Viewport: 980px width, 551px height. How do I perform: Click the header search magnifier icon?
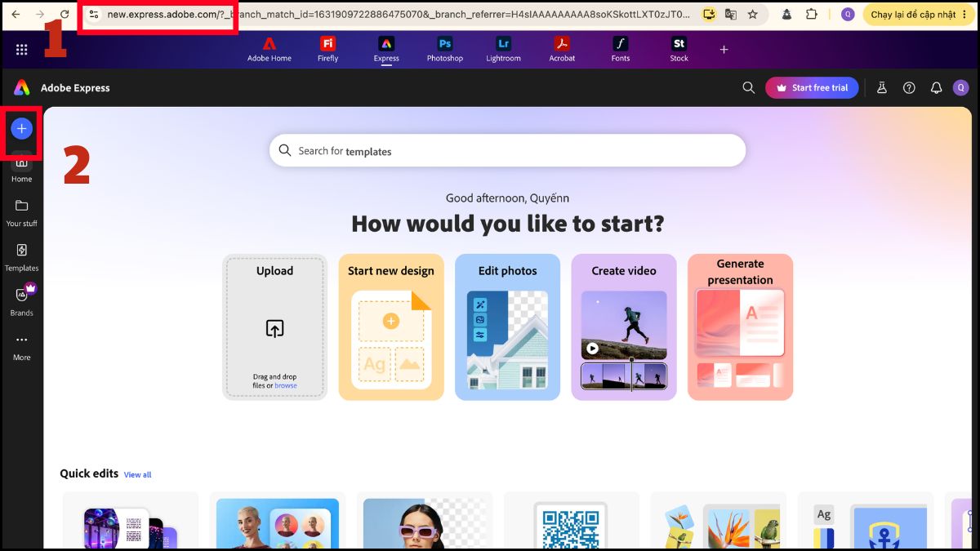[x=748, y=87]
